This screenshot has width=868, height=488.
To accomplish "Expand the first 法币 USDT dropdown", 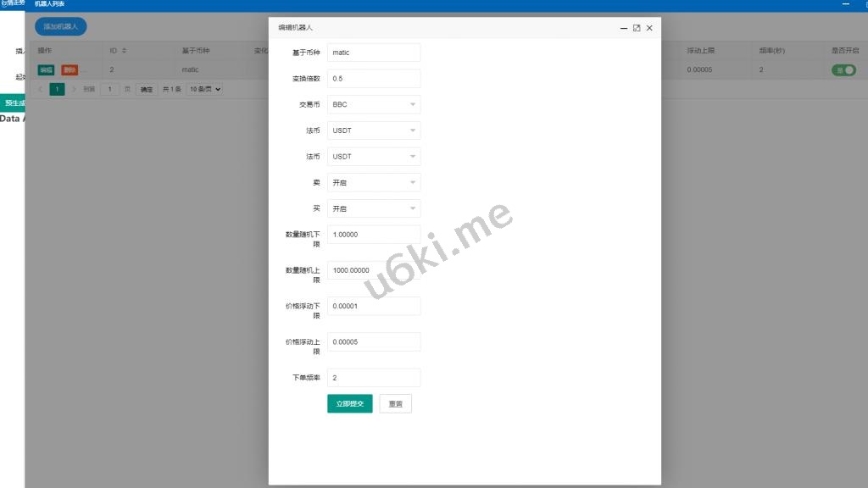I will pos(374,130).
